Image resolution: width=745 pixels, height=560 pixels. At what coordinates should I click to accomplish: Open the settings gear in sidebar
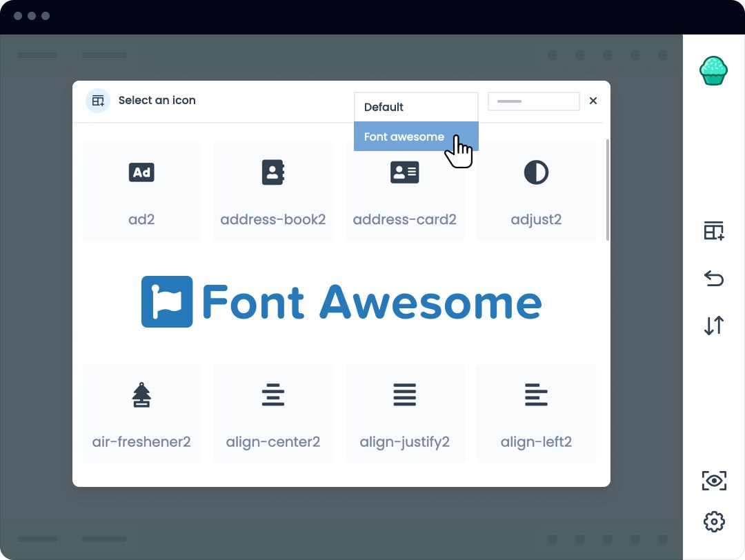(x=714, y=521)
